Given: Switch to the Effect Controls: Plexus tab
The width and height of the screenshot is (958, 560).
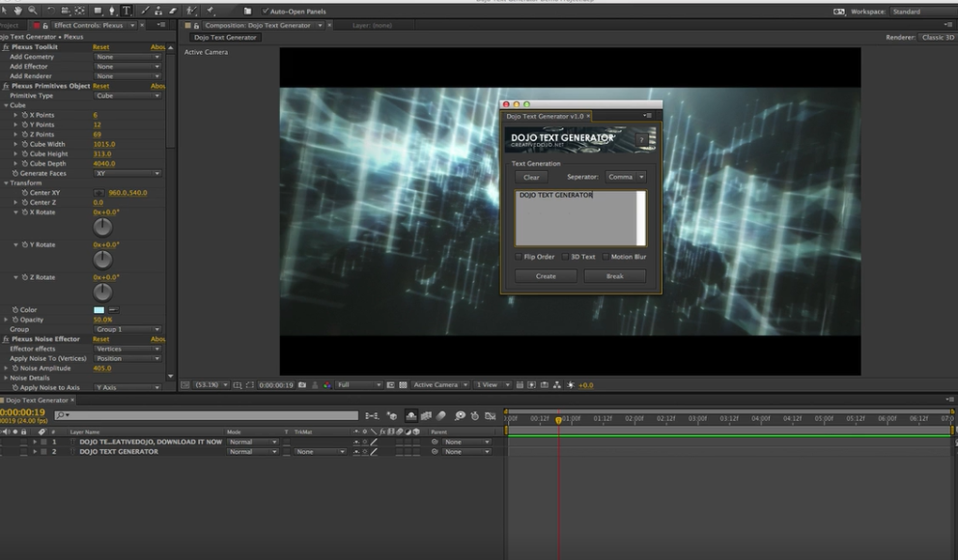Looking at the screenshot, I should coord(88,26).
